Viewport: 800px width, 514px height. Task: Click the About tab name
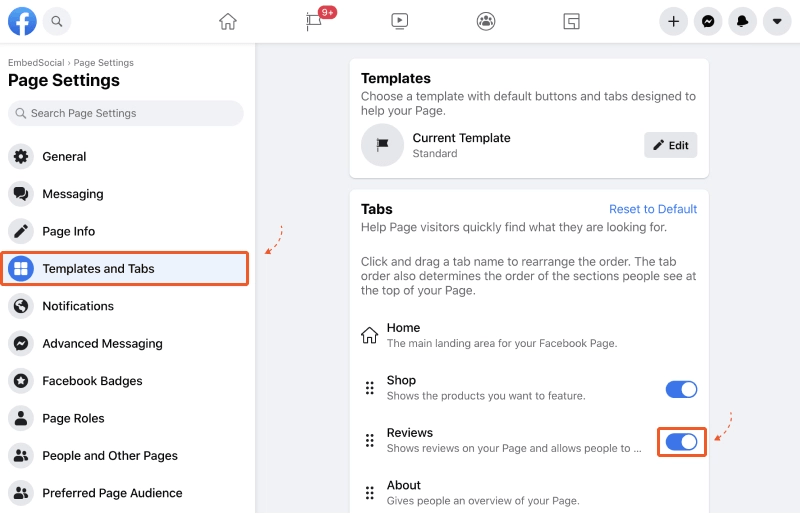(x=404, y=485)
